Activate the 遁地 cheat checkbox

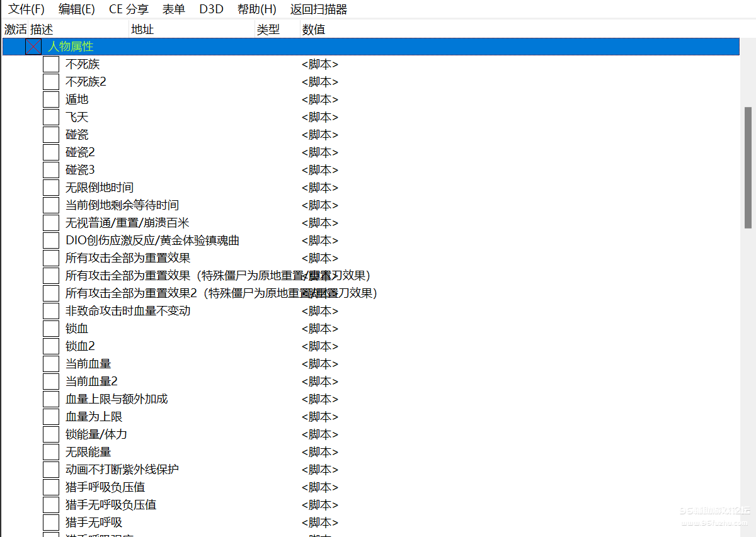(51, 99)
